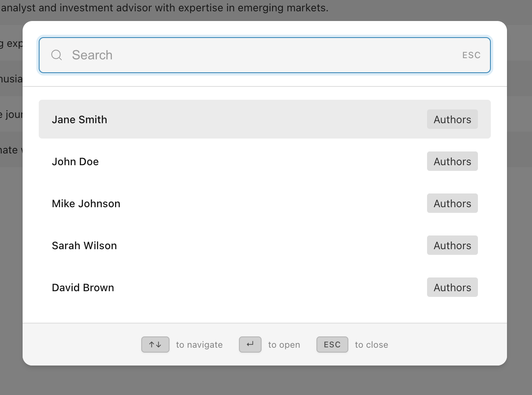Click the dimmed background behind the dialog

pyautogui.click(x=266, y=382)
